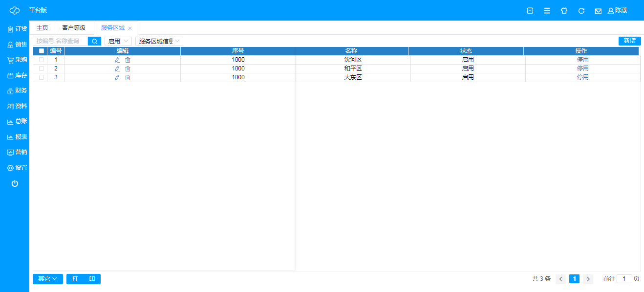The image size is (644, 292).
Task: Click the 新增 button
Action: tap(630, 41)
